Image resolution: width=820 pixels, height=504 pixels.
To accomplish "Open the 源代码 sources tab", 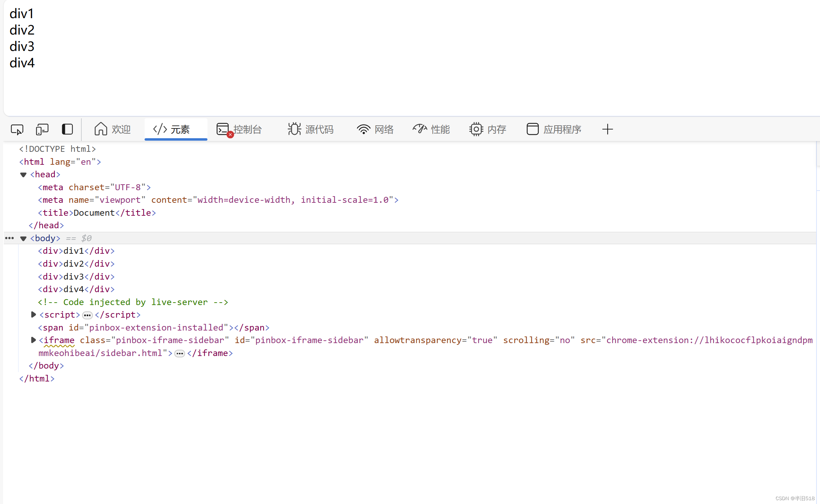I will 310,129.
